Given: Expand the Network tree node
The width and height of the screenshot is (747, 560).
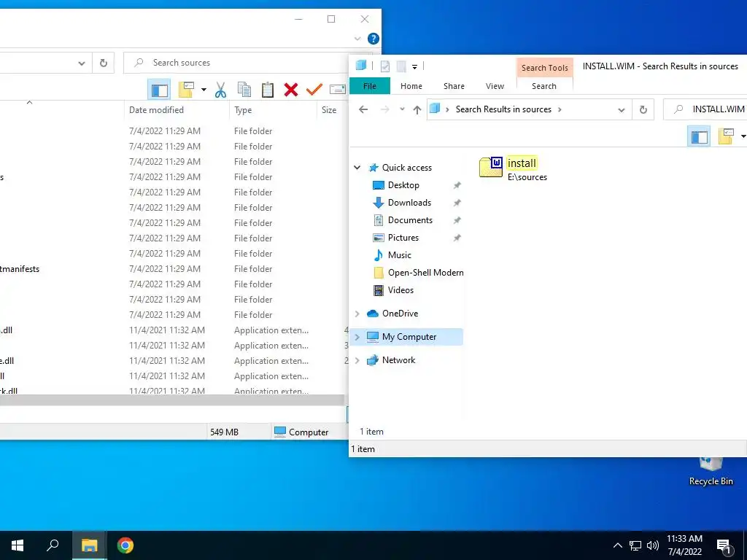Looking at the screenshot, I should (x=357, y=360).
